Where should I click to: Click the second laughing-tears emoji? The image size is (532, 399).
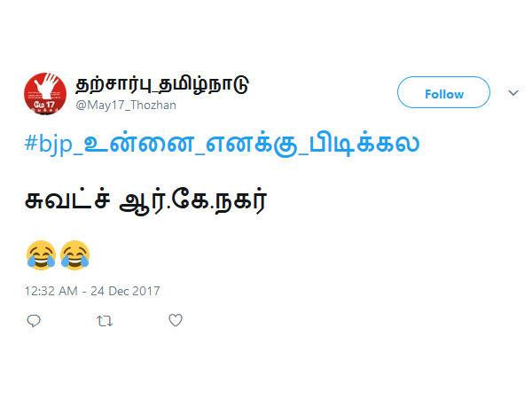point(75,255)
